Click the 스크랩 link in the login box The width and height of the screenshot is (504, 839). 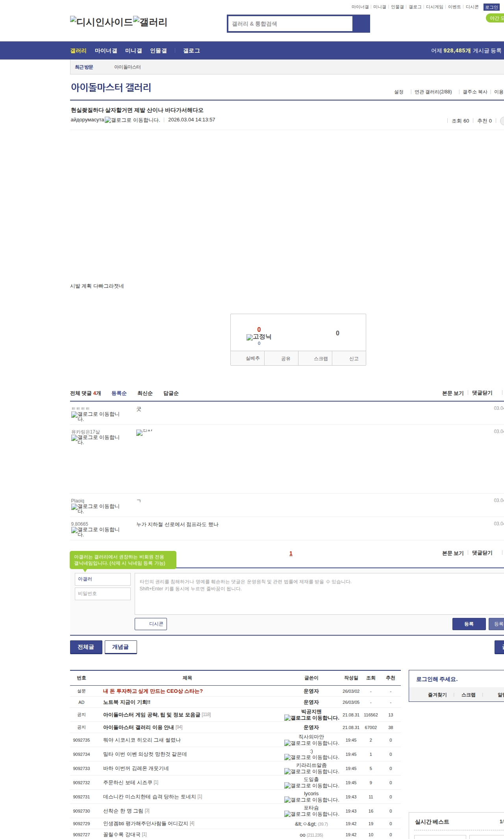click(x=469, y=695)
